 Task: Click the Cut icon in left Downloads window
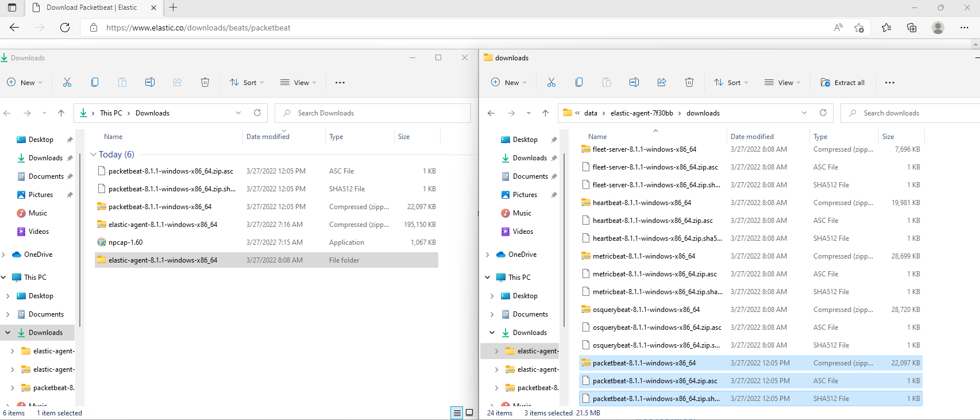pos(67,83)
